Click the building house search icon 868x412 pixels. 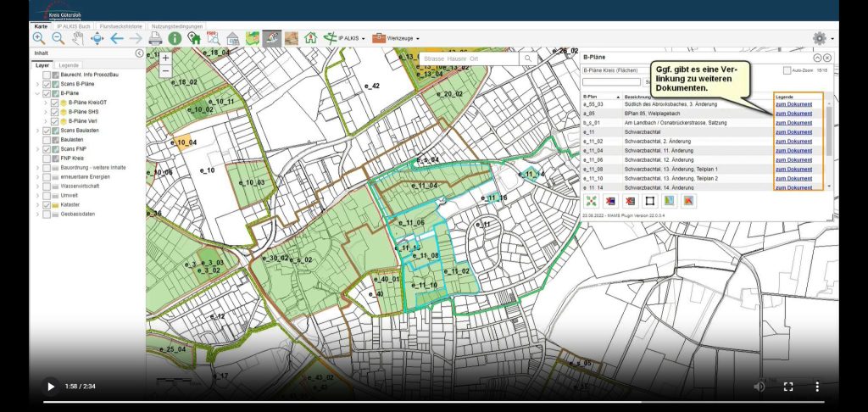coord(233,38)
